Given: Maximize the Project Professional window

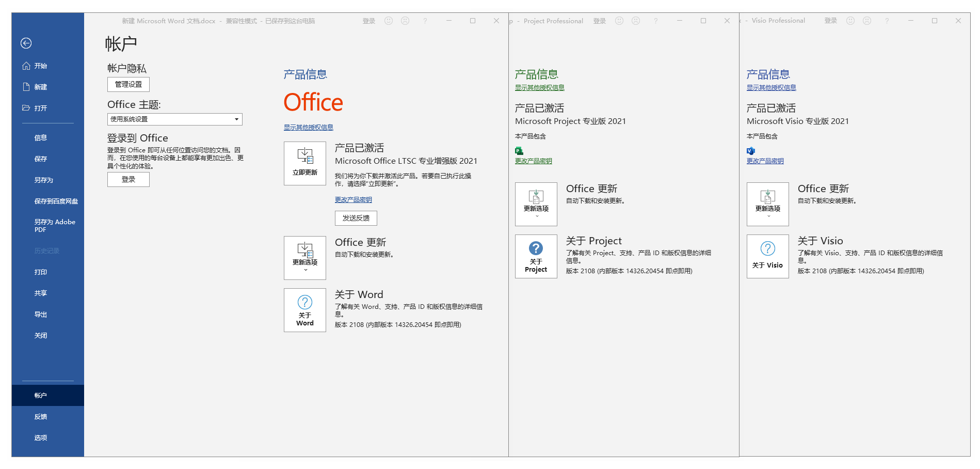Looking at the screenshot, I should tap(703, 21).
